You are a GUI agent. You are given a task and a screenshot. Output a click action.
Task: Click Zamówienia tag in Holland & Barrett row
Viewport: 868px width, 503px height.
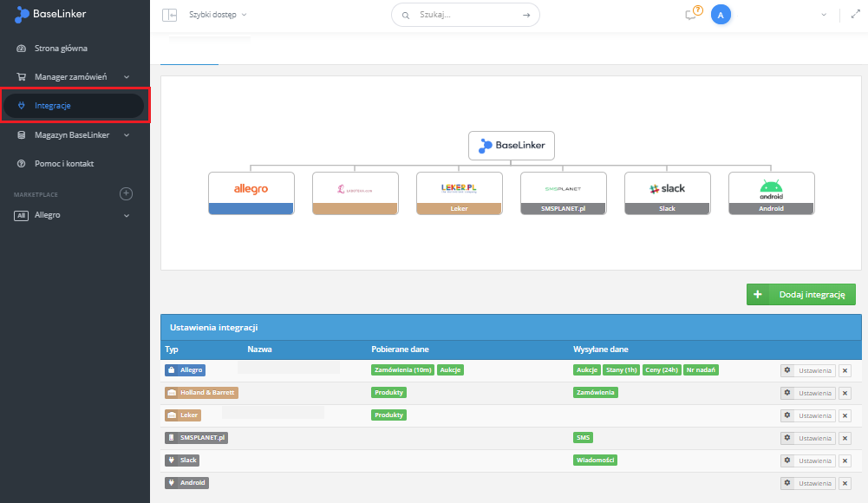[596, 393]
